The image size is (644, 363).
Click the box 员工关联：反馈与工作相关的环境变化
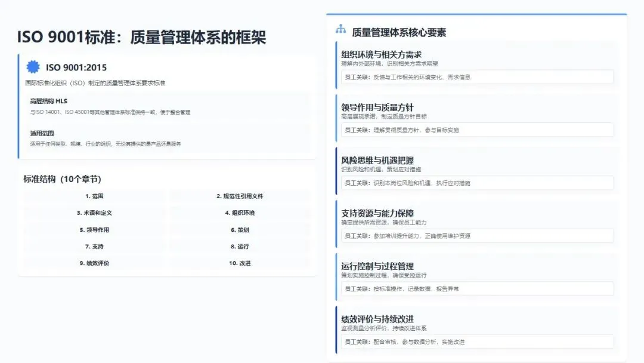coord(477,77)
